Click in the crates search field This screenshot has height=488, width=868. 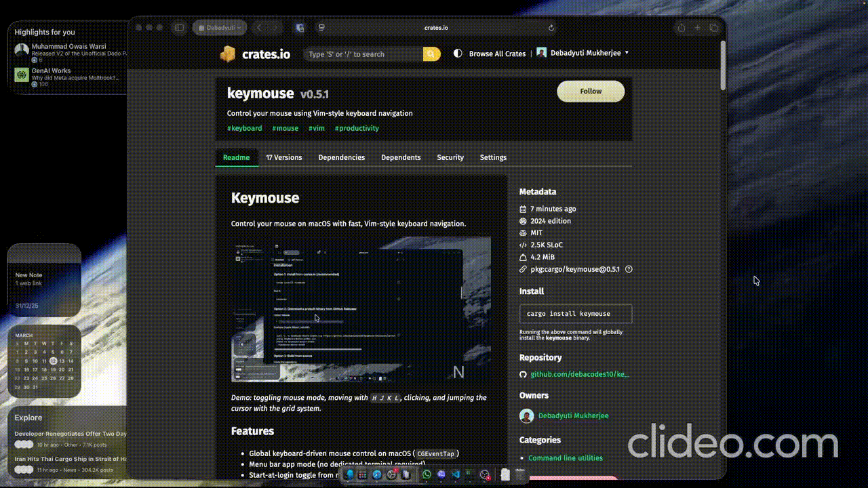coord(363,54)
